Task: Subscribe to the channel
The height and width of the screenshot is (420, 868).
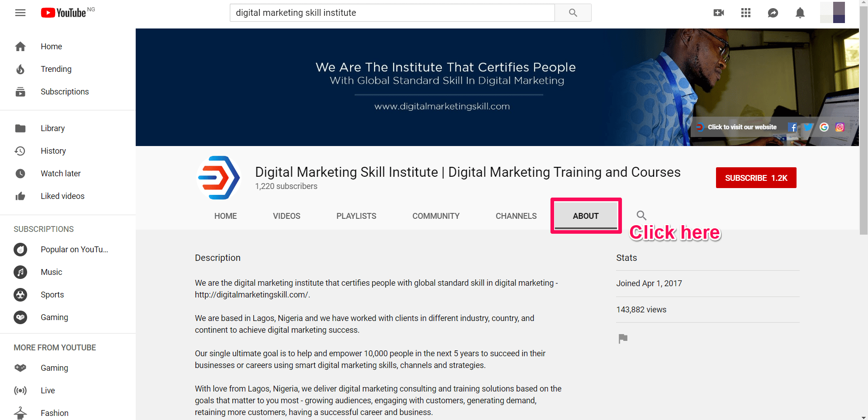Action: [756, 178]
